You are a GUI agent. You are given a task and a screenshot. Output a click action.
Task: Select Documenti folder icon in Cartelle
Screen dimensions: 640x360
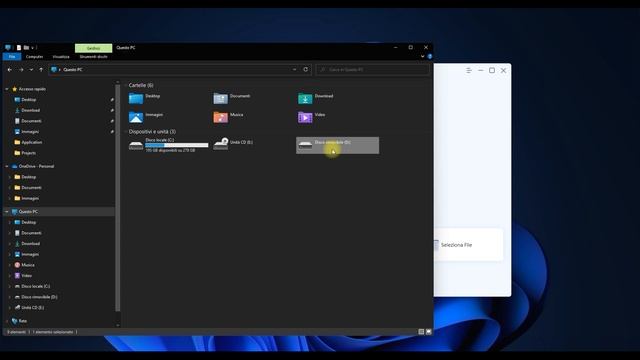pyautogui.click(x=220, y=98)
